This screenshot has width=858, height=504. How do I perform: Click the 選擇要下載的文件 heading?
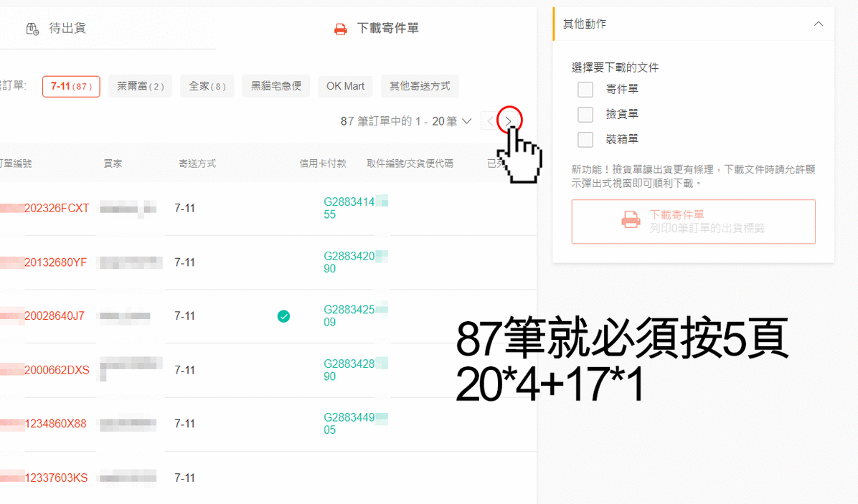point(615,68)
